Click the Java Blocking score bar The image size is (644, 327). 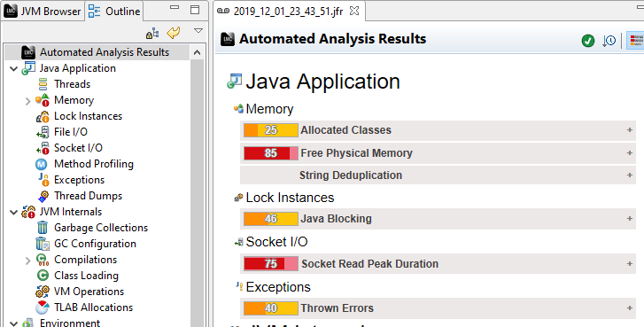[x=271, y=219]
